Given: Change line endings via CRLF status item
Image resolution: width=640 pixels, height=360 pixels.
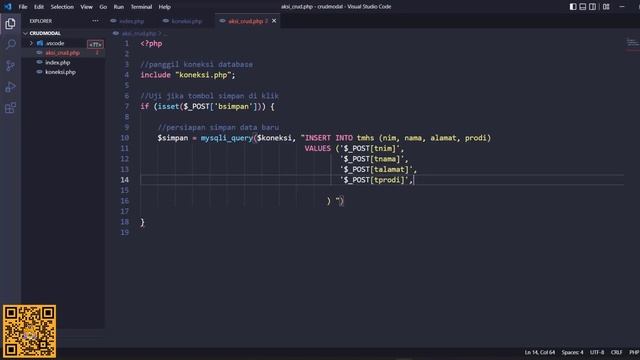Looking at the screenshot, I should 616,352.
